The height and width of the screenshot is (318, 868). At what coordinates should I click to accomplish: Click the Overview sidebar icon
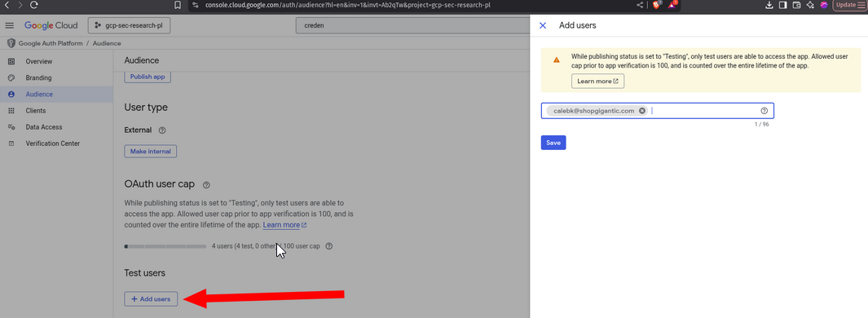click(11, 61)
